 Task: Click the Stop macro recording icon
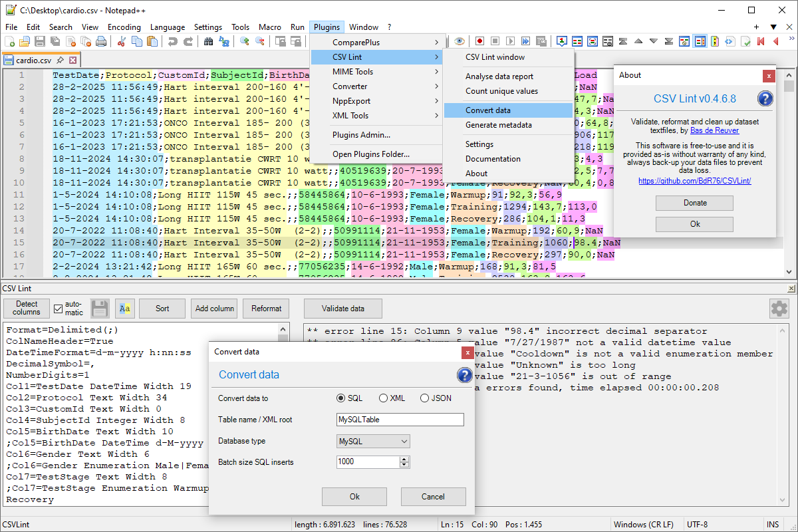(494, 41)
